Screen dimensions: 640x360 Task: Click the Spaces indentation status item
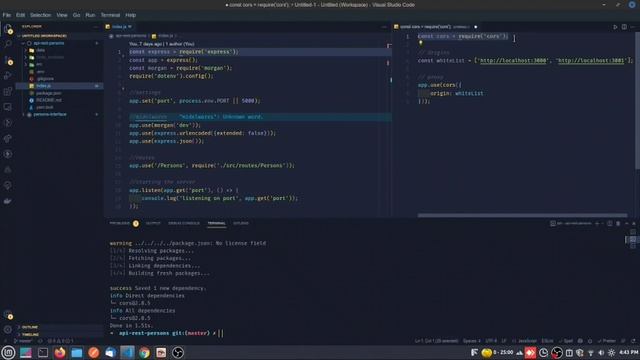pyautogui.click(x=471, y=341)
